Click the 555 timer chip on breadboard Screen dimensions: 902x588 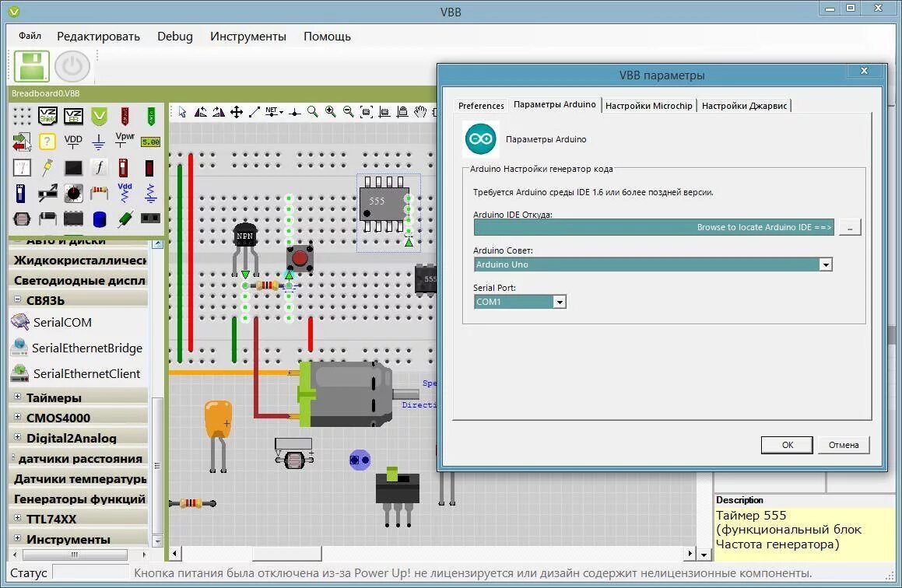tap(384, 204)
